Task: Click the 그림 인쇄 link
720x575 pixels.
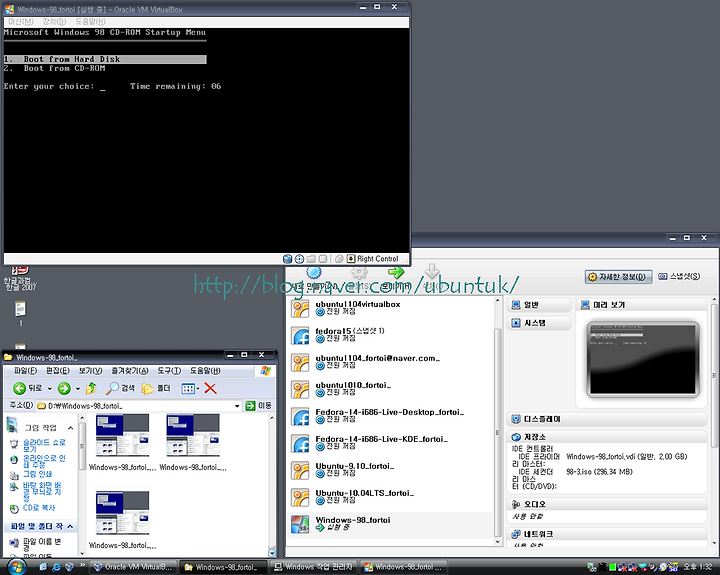Action: (x=38, y=474)
